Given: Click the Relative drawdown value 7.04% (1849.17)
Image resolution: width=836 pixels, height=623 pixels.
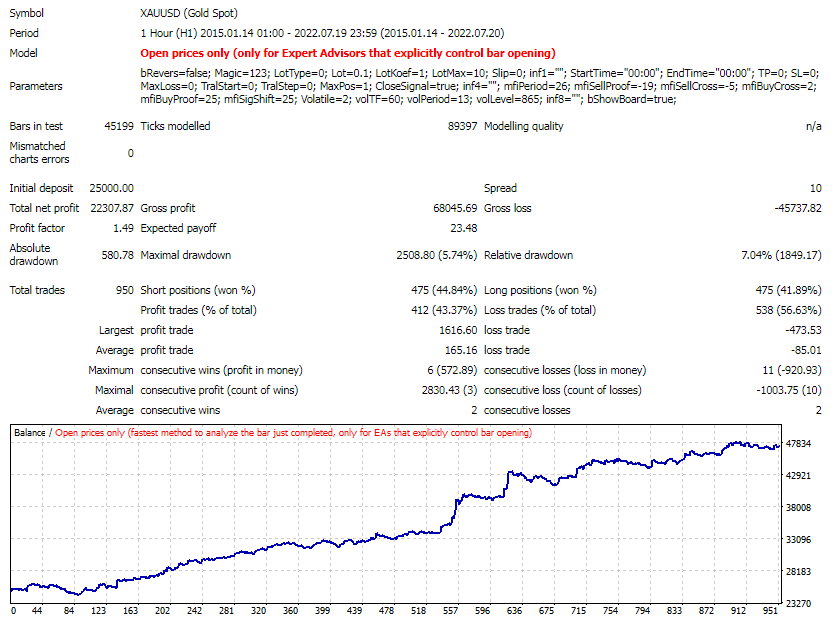Looking at the screenshot, I should tap(781, 255).
